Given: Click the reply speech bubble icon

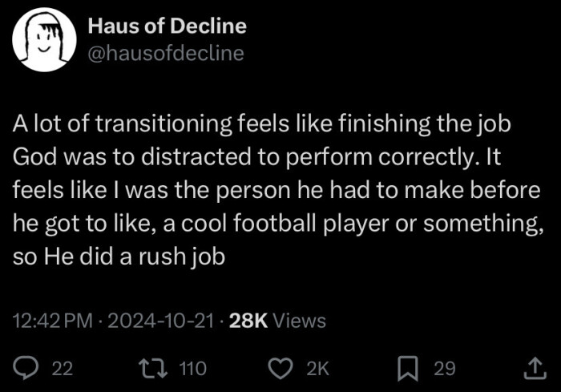Looking at the screenshot, I should 26,368.
